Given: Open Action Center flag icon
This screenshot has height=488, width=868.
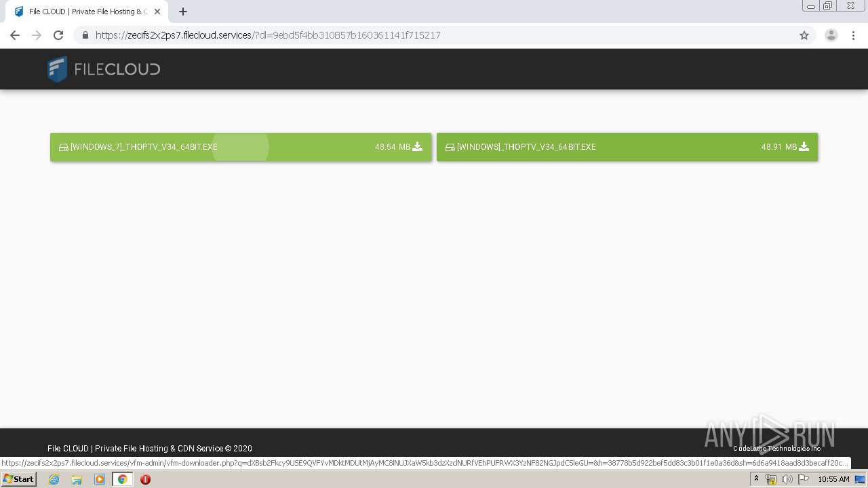Looking at the screenshot, I should 804,479.
